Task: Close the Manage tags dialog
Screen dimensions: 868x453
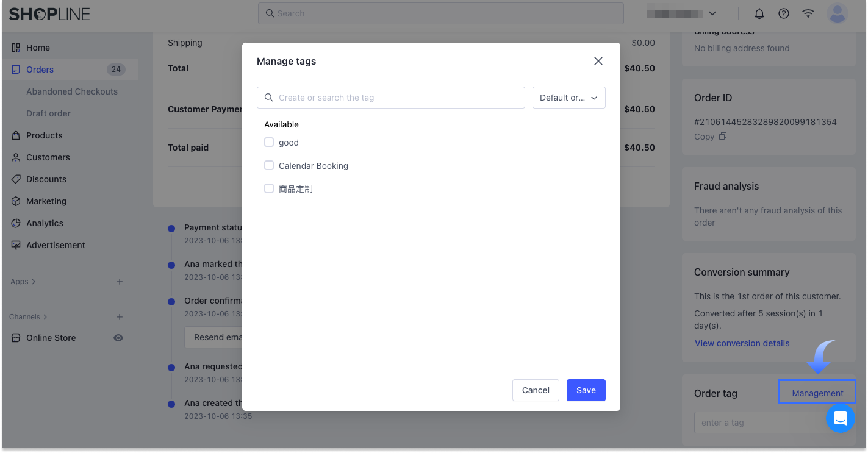Action: tap(598, 61)
